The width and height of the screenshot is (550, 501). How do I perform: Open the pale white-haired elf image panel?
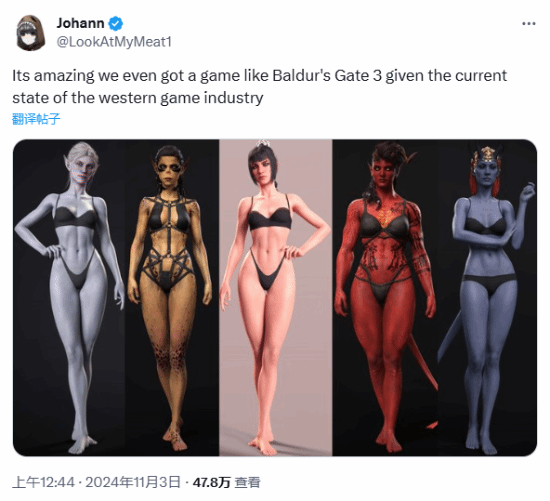tap(69, 298)
